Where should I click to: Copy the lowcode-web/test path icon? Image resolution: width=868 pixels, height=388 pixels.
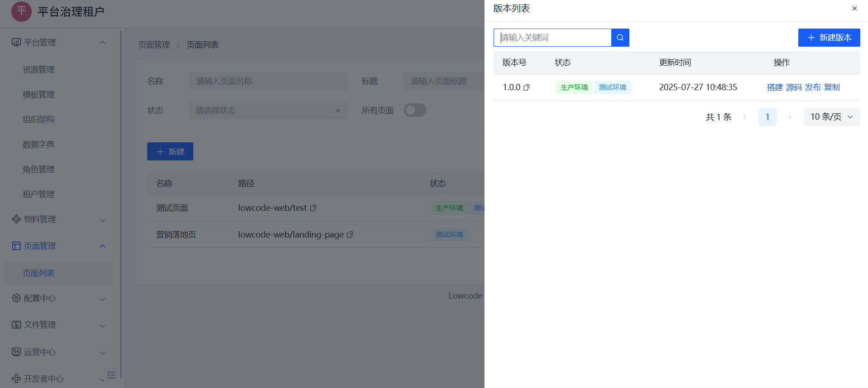(x=313, y=208)
